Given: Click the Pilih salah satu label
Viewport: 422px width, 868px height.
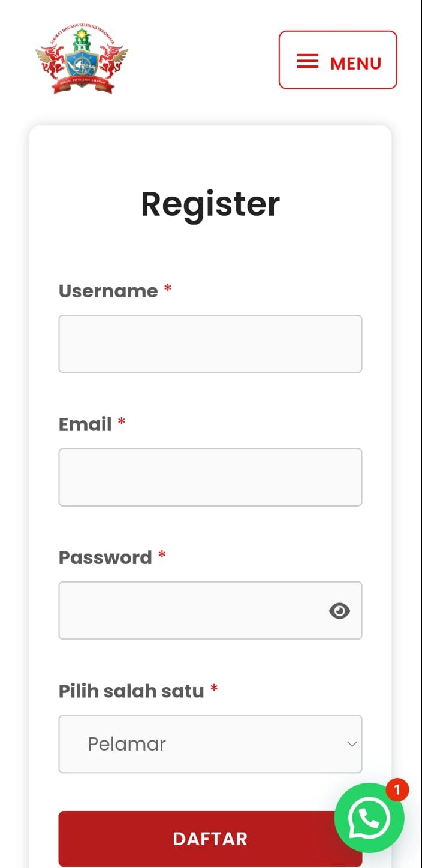Looking at the screenshot, I should tap(131, 691).
